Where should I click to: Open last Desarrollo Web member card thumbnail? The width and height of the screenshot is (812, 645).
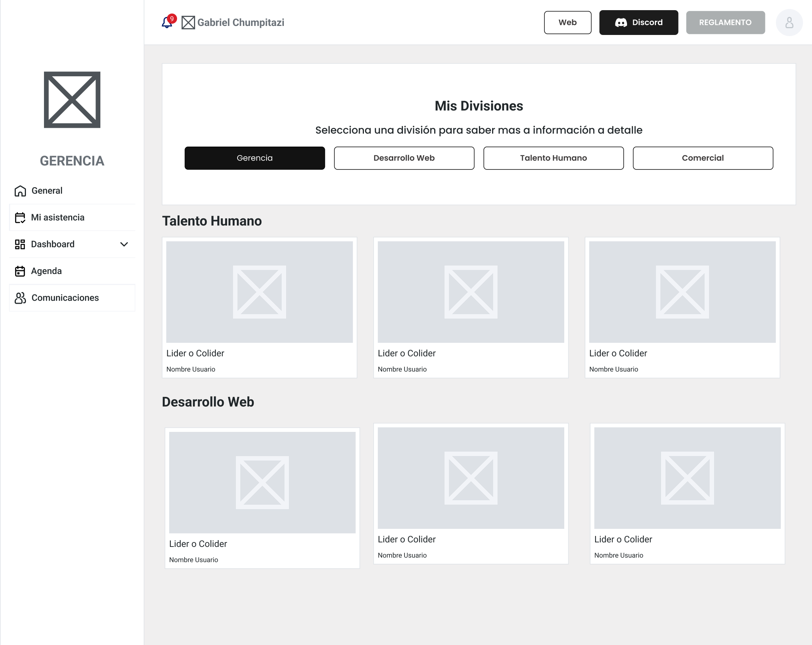(x=687, y=478)
